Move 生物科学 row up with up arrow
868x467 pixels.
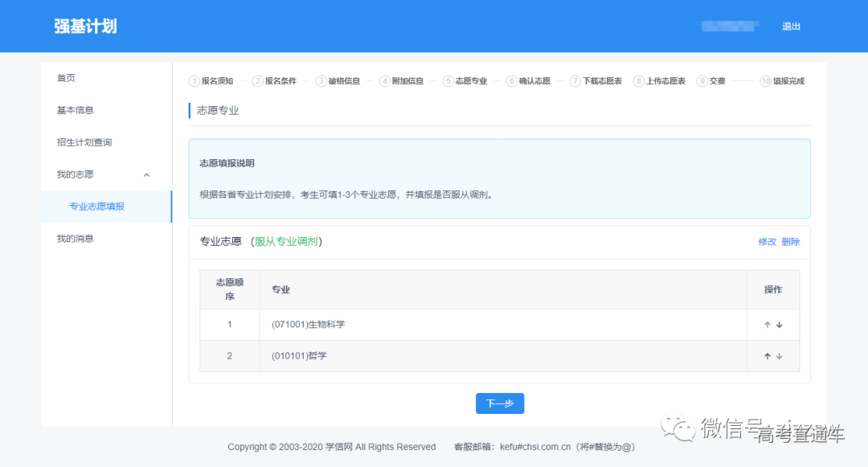tap(768, 325)
